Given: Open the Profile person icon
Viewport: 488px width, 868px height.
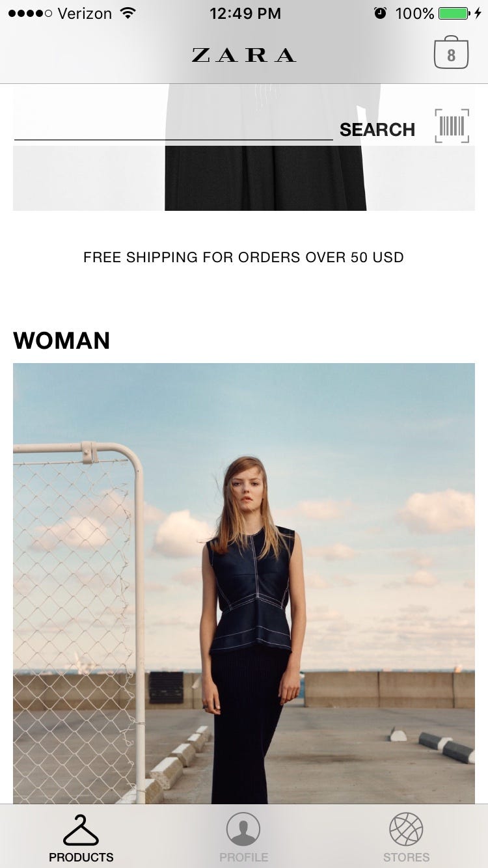Looking at the screenshot, I should coord(243,830).
